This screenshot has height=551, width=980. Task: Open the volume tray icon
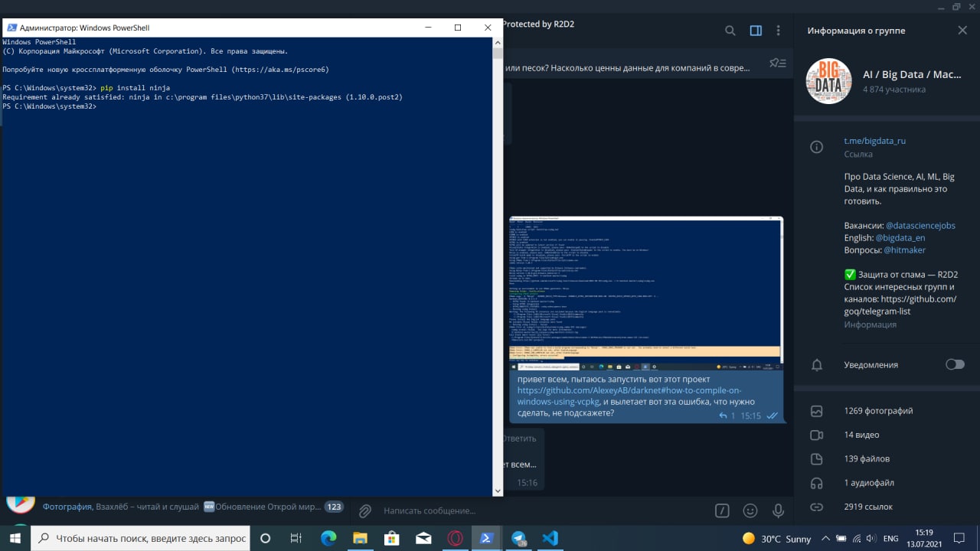(870, 539)
